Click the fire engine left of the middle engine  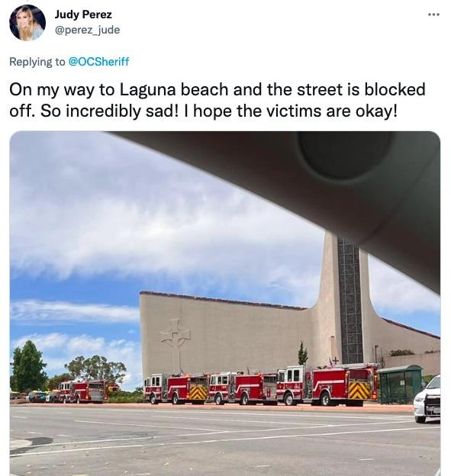pyautogui.click(x=176, y=389)
